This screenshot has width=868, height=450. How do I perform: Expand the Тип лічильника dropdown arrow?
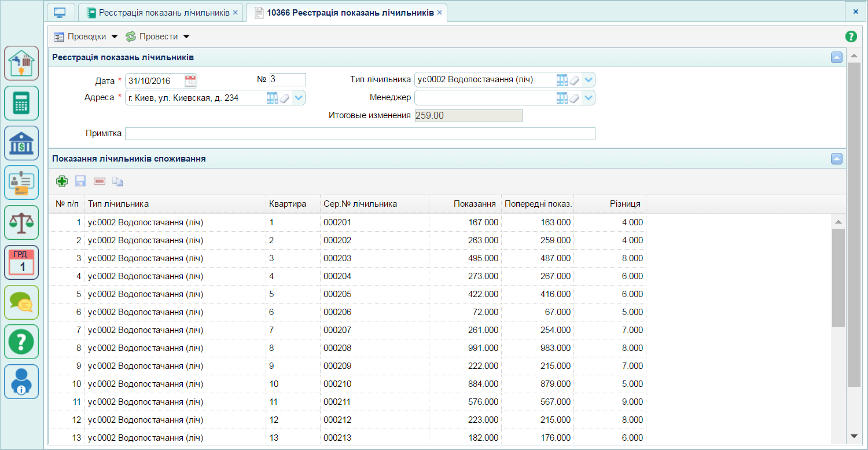[589, 80]
